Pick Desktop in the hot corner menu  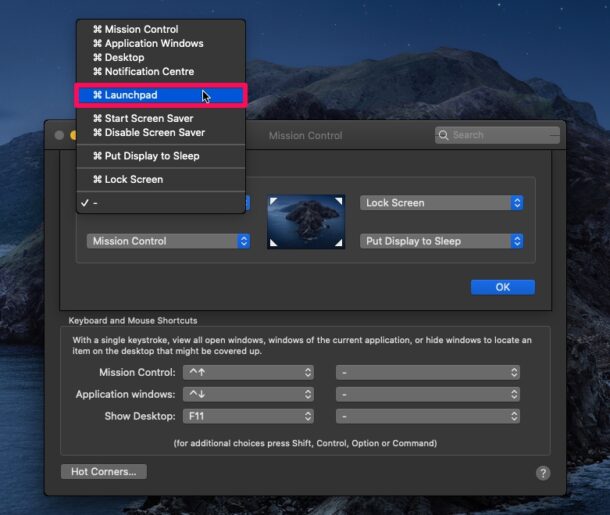[x=161, y=57]
